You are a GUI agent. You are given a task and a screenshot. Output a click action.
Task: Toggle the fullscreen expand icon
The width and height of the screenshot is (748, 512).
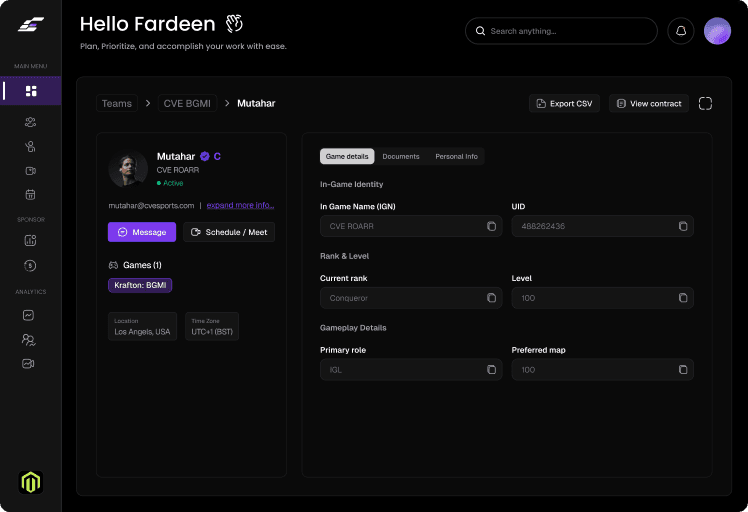click(x=705, y=104)
